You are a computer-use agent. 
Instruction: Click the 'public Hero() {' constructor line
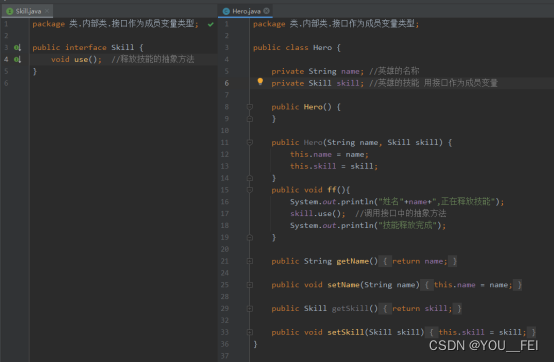pos(306,107)
